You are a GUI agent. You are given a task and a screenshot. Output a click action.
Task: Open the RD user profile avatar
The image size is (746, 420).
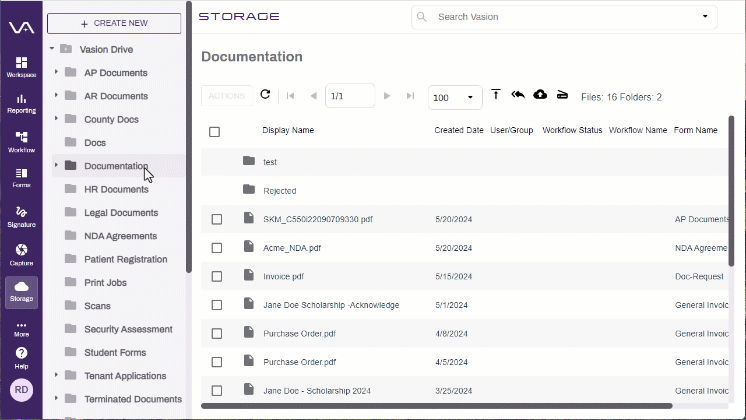[21, 390]
